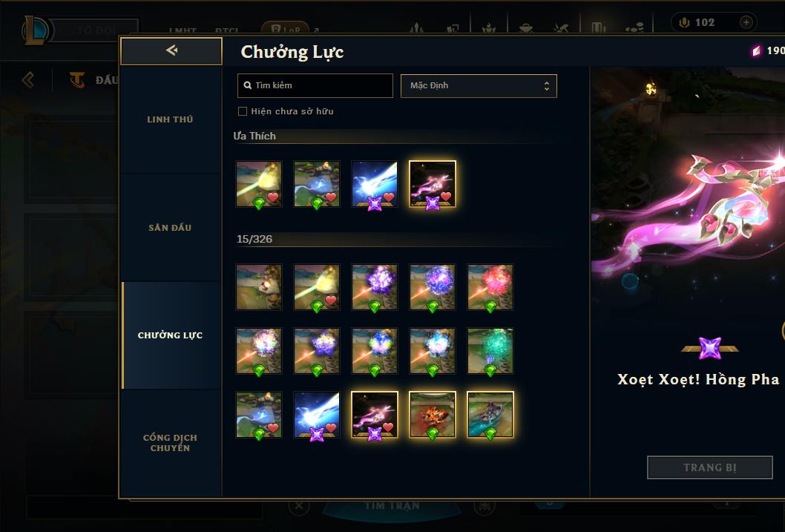Select the teal green fireworks boom thumbnail
Viewport: 785px width, 532px height.
tap(490, 351)
